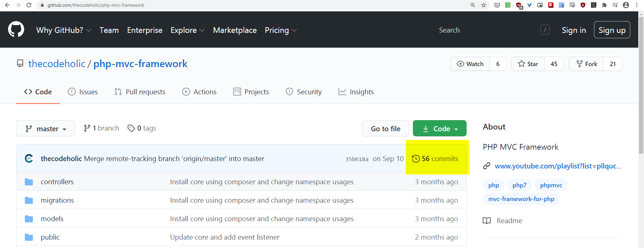Click the mvc-framework-for-php topic tag

pyautogui.click(x=521, y=199)
